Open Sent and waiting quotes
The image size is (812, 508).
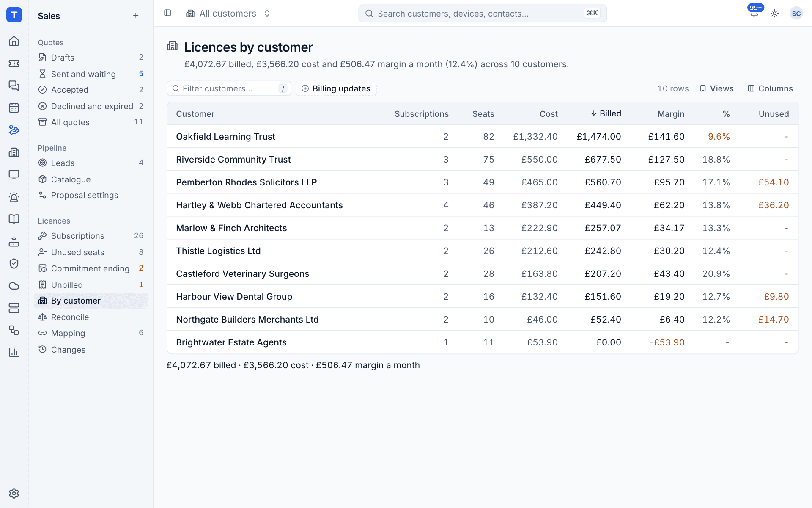click(x=91, y=74)
